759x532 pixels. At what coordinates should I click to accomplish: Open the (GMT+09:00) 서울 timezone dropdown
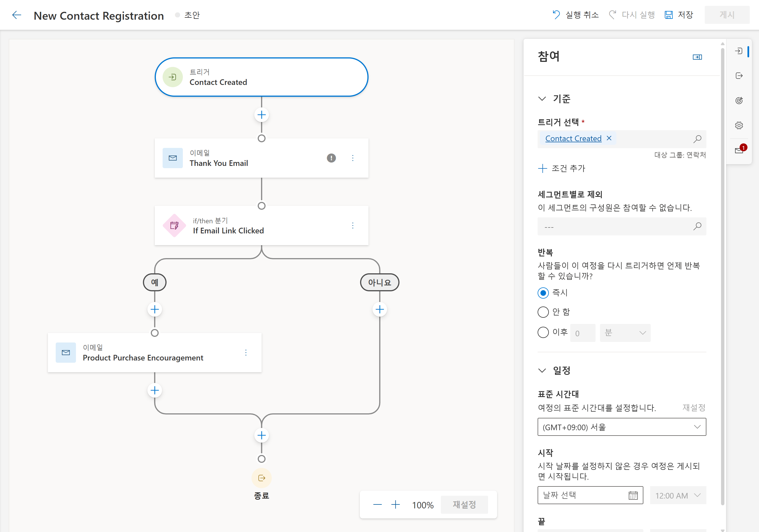pyautogui.click(x=621, y=427)
